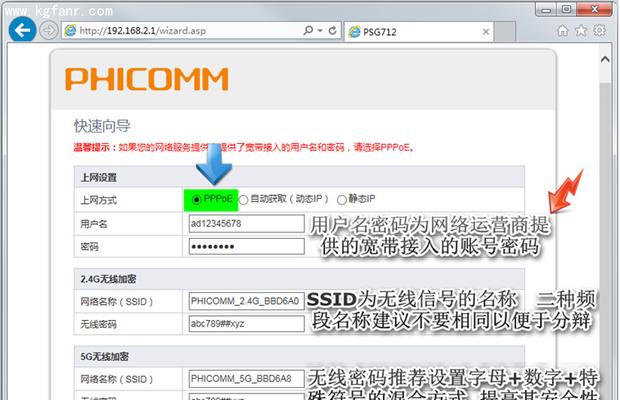Go to browser home page icon

coord(562,30)
